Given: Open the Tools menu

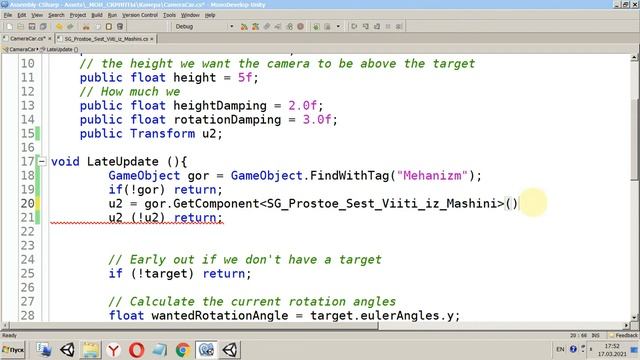Looking at the screenshot, I should (169, 15).
